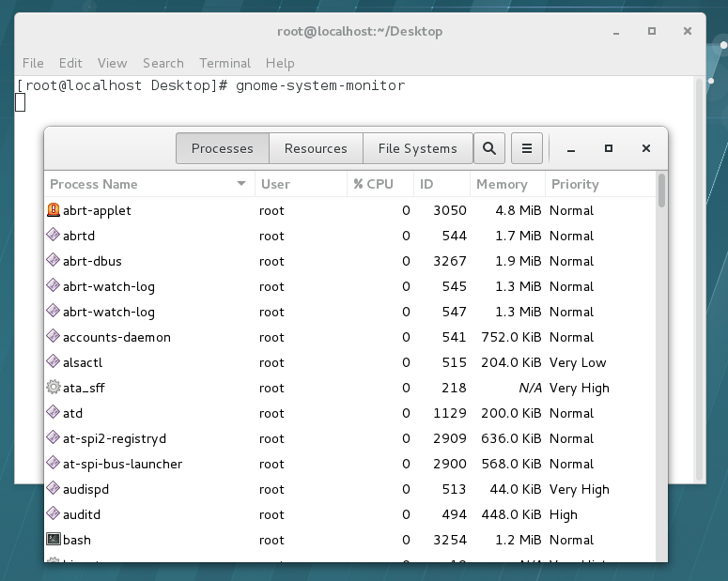Minimize the System Monitor window
This screenshot has height=581, width=728.
coord(571,149)
